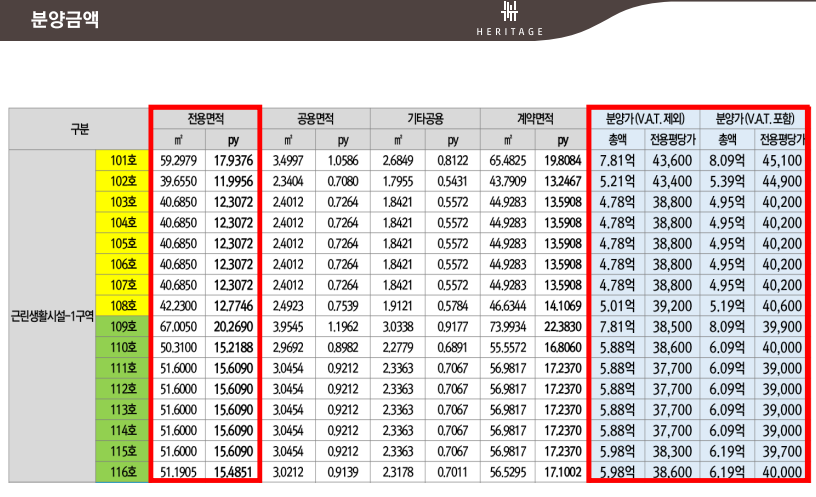Select the 105호 row label
816x497 pixels.
tap(123, 244)
